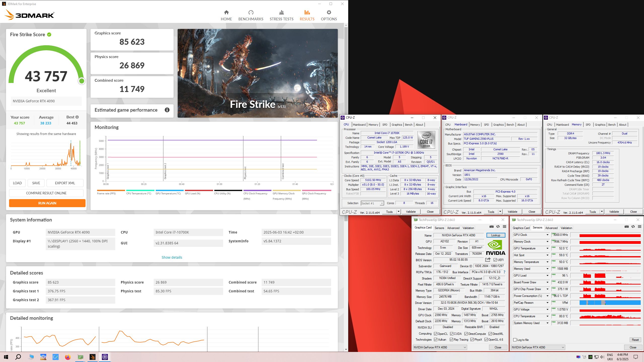The image size is (644, 362).
Task: Toggle Vulkan checkbox in GPU-Z
Action: (x=436, y=340)
